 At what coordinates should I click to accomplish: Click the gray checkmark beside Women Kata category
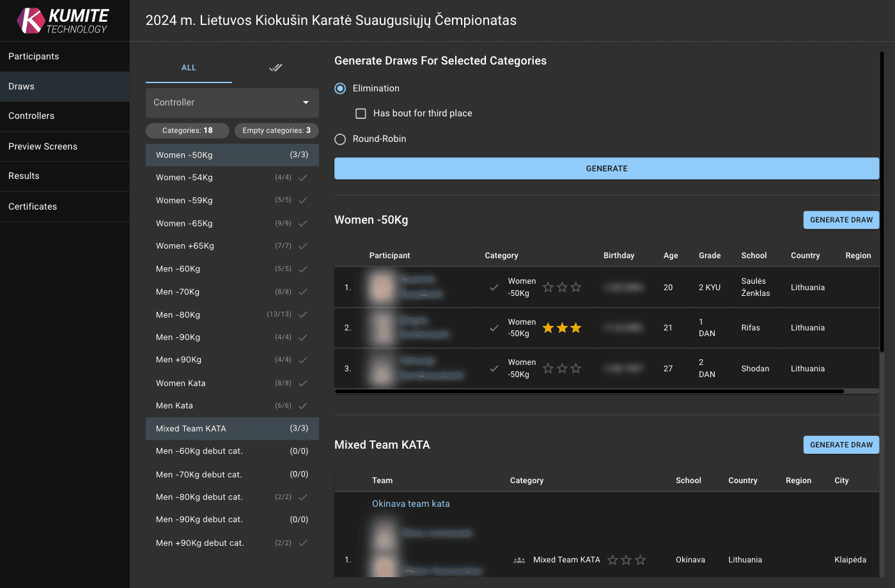[x=302, y=382]
